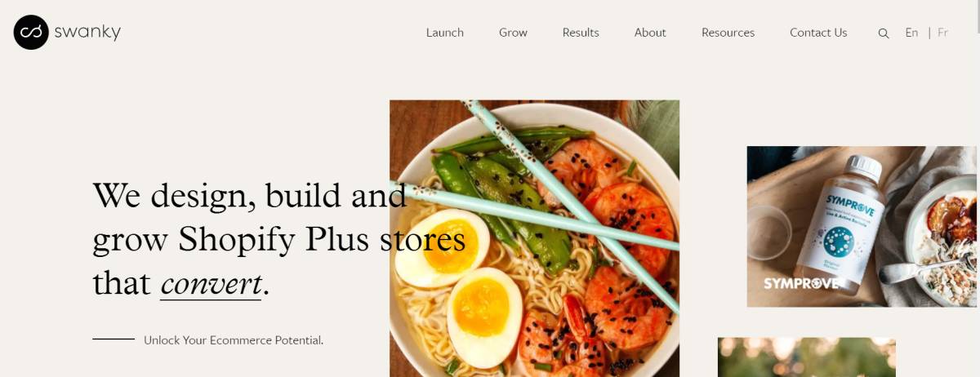Click the underlined word convert
Viewport: 980px width, 377px height.
tap(211, 284)
